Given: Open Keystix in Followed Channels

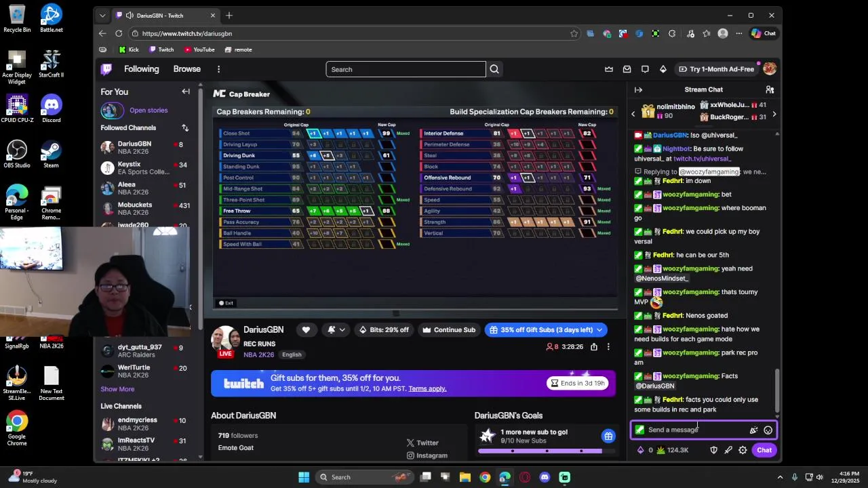Looking at the screenshot, I should [x=146, y=168].
